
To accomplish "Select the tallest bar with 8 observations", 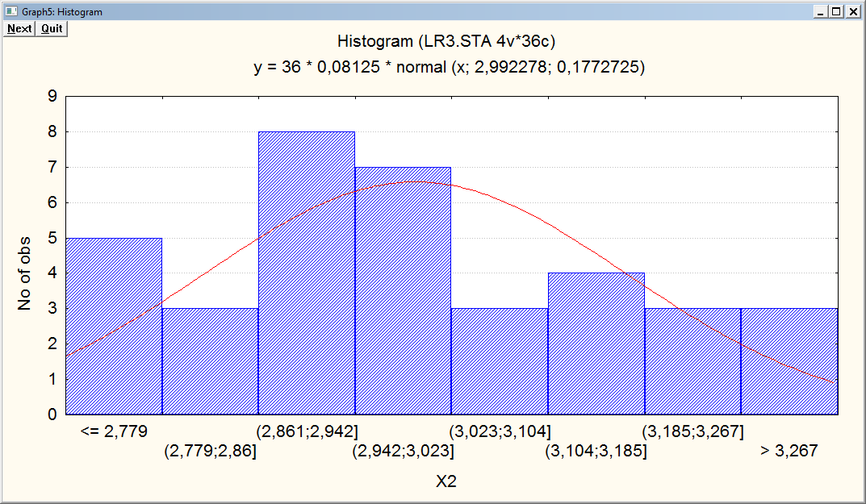I will (x=307, y=273).
